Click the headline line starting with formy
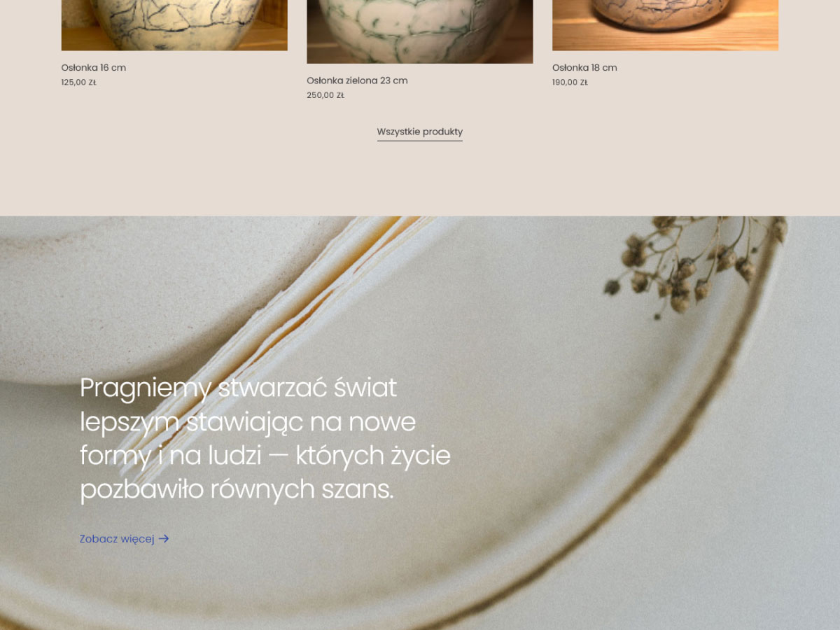The height and width of the screenshot is (630, 840). [265, 456]
